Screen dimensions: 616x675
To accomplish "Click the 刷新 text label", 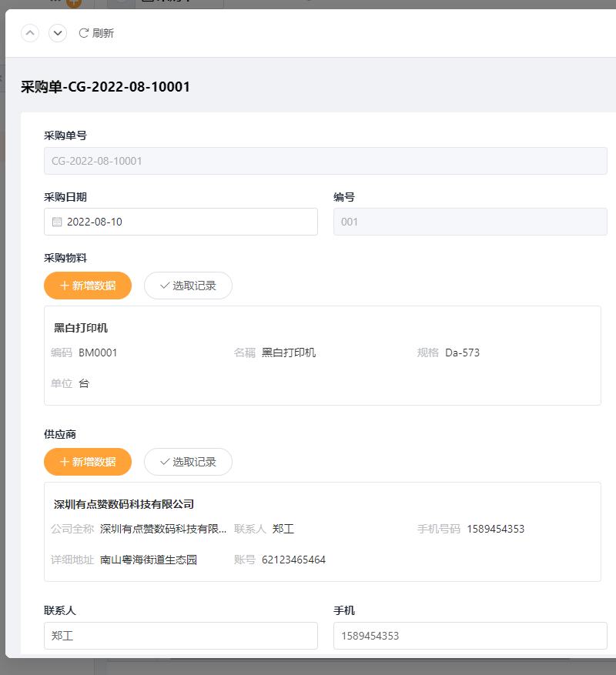I will click(x=103, y=33).
